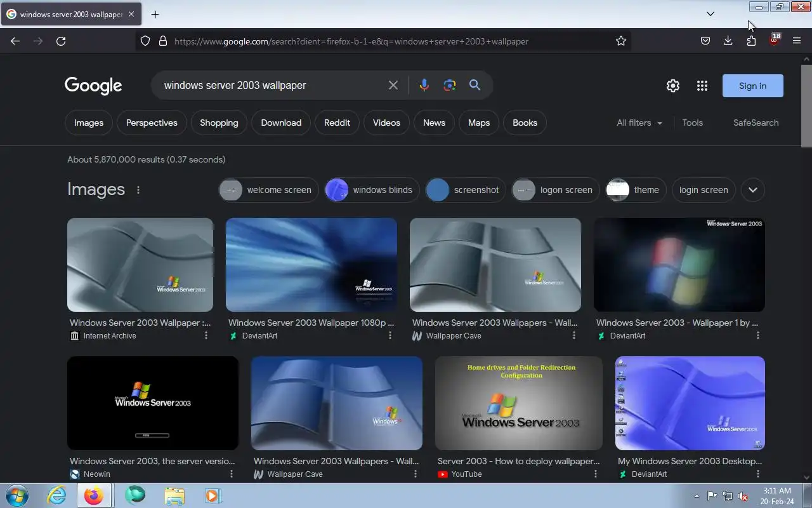Open the more options for the Internet Archive result

pyautogui.click(x=206, y=335)
